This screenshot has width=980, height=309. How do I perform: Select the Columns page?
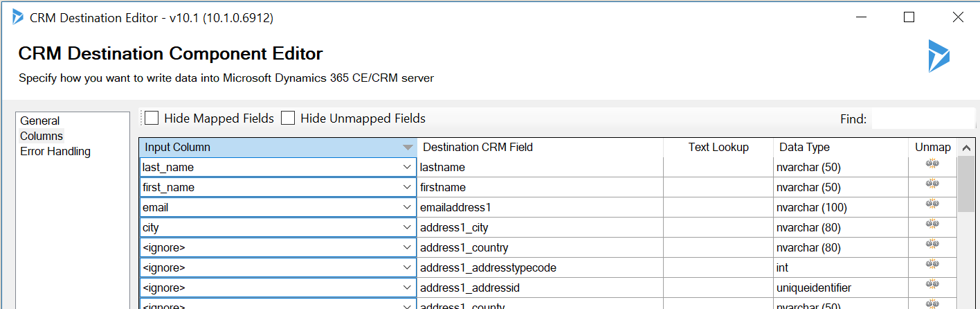pyautogui.click(x=42, y=136)
